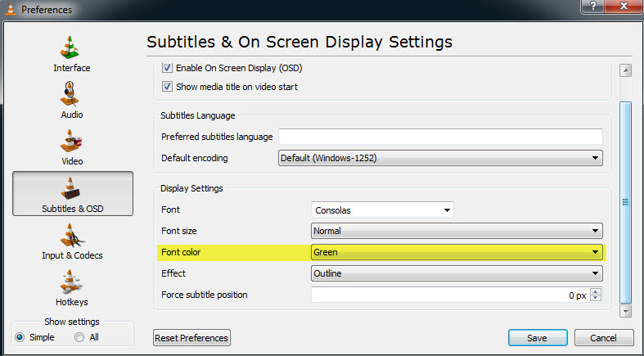
Task: Click the Subtitles & OSD cone icon
Action: pyautogui.click(x=72, y=187)
